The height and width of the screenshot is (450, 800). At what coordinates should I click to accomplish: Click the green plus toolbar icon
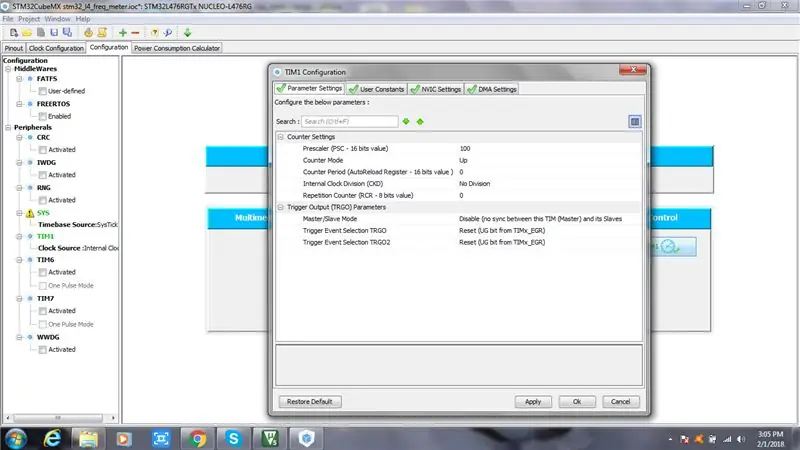click(x=122, y=33)
